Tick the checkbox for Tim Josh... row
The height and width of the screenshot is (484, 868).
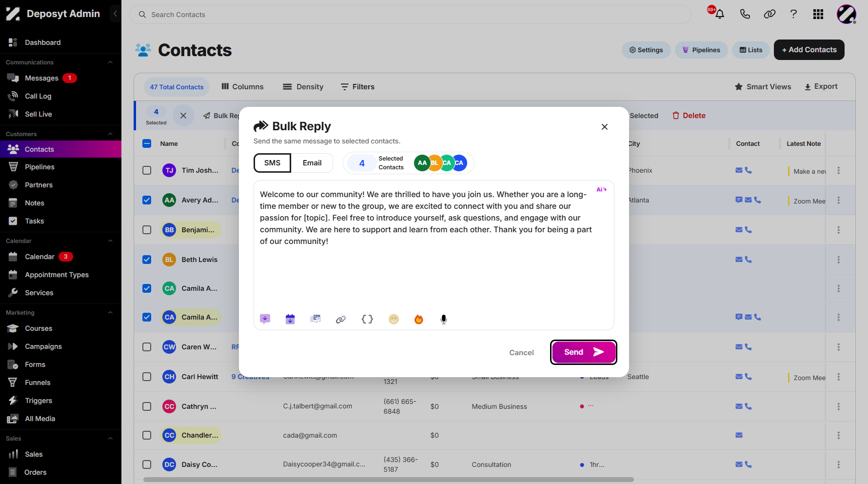pyautogui.click(x=147, y=170)
